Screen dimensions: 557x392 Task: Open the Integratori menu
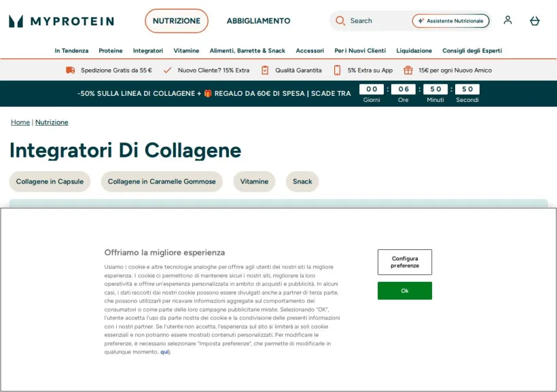pyautogui.click(x=148, y=51)
